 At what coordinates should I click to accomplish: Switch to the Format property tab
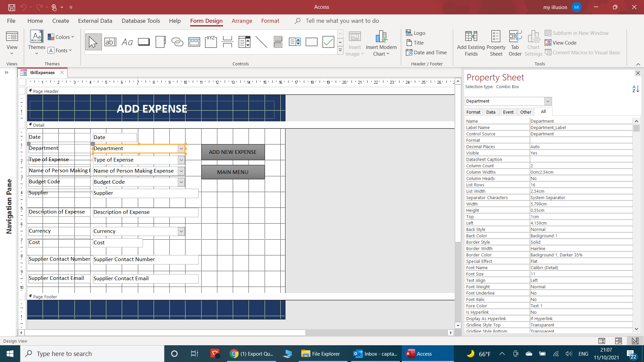click(473, 112)
